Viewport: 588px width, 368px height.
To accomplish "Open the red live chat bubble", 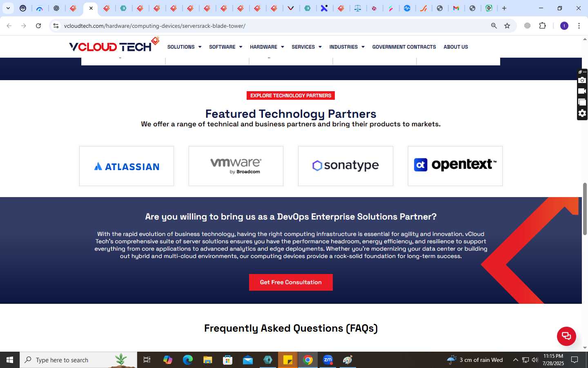I will tap(566, 336).
